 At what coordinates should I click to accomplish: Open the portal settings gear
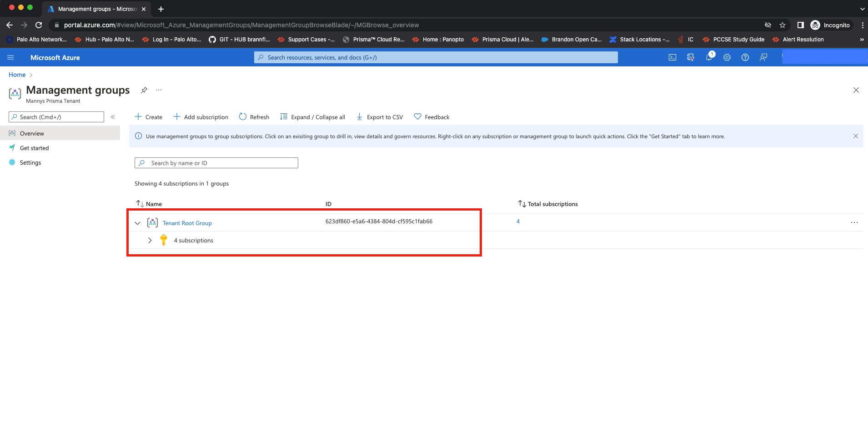click(x=727, y=57)
